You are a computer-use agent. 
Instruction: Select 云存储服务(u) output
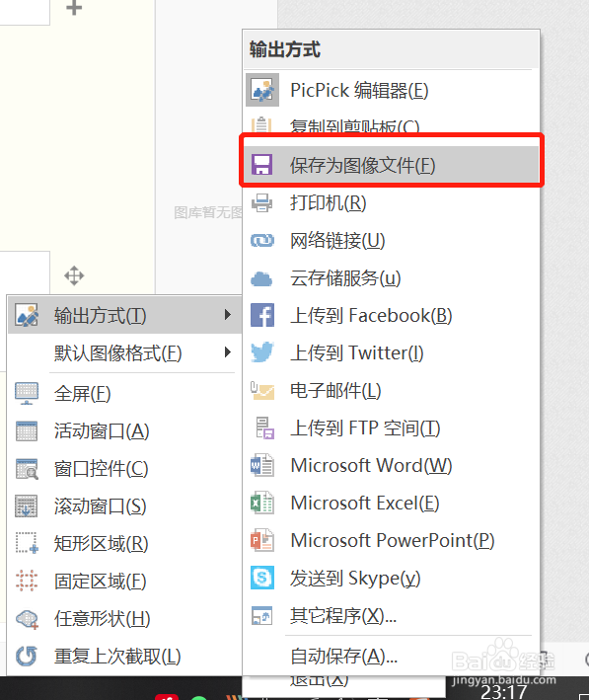pyautogui.click(x=392, y=277)
